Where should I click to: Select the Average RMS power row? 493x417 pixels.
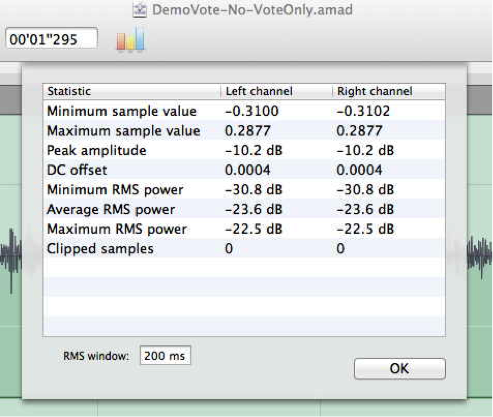coord(244,209)
